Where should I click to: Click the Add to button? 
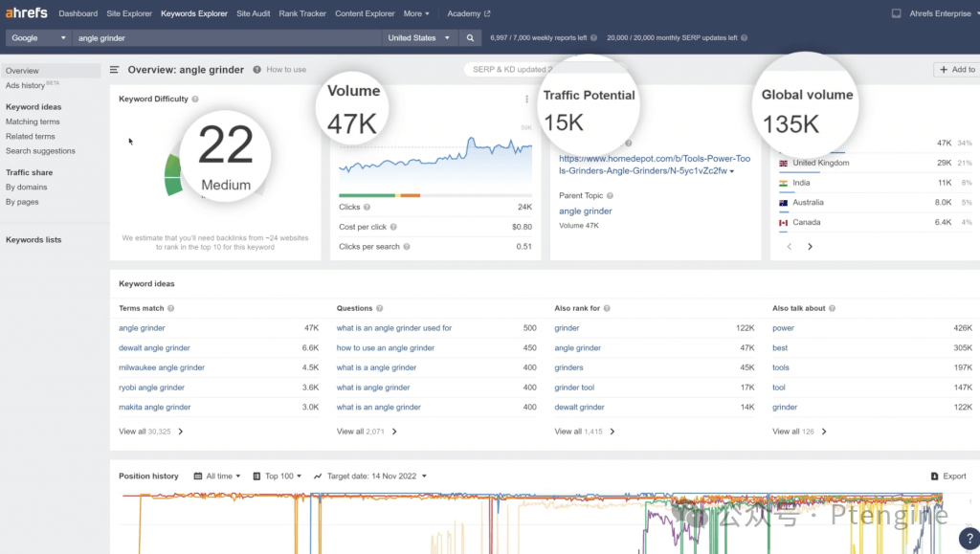click(957, 70)
